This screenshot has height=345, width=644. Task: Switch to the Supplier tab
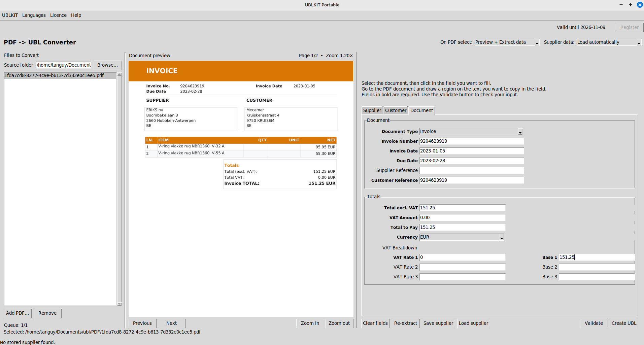372,110
